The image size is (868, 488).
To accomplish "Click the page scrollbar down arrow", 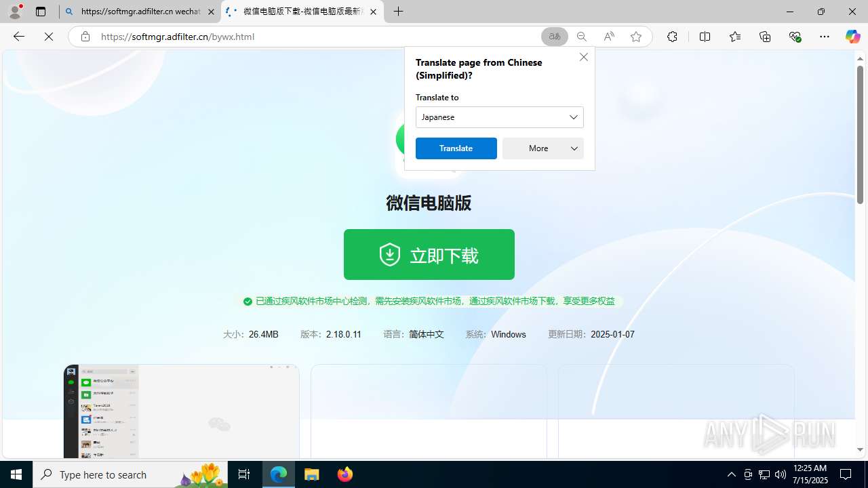I will [x=860, y=449].
